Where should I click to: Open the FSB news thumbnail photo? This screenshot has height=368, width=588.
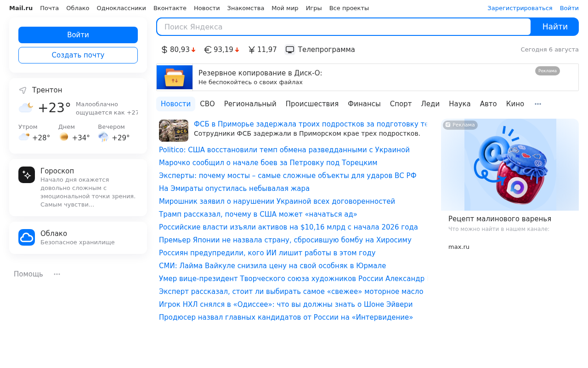point(174,131)
